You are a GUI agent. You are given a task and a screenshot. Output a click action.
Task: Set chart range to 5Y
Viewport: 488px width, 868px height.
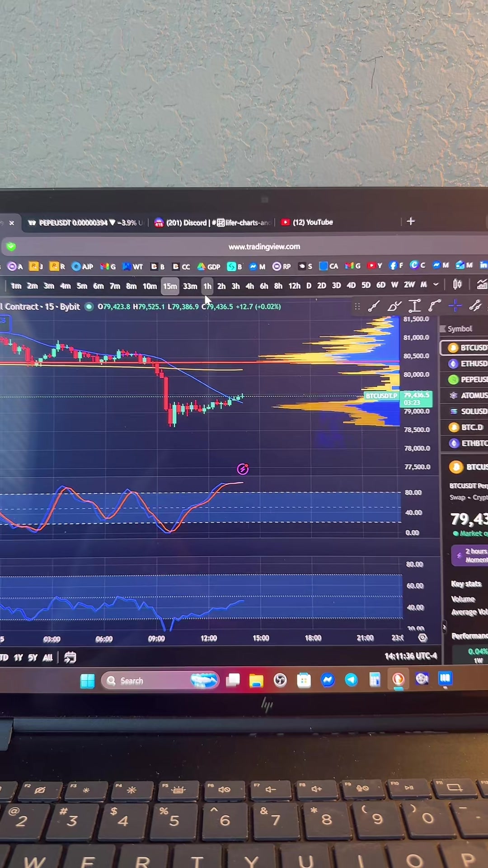click(x=33, y=658)
